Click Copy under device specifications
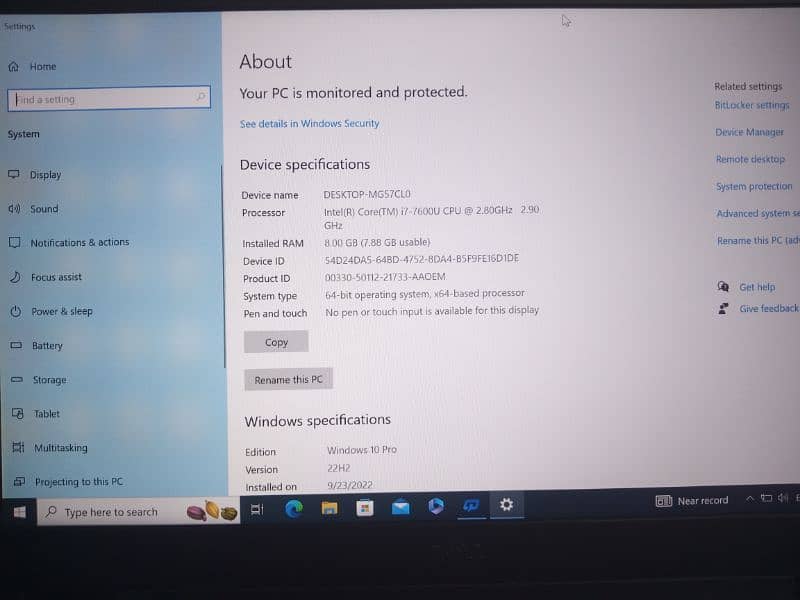 (276, 342)
